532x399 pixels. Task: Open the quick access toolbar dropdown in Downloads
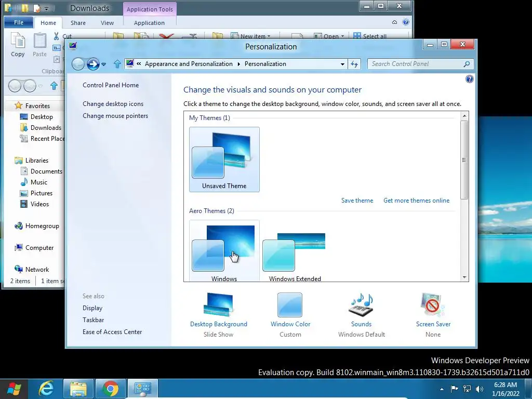[x=46, y=8]
